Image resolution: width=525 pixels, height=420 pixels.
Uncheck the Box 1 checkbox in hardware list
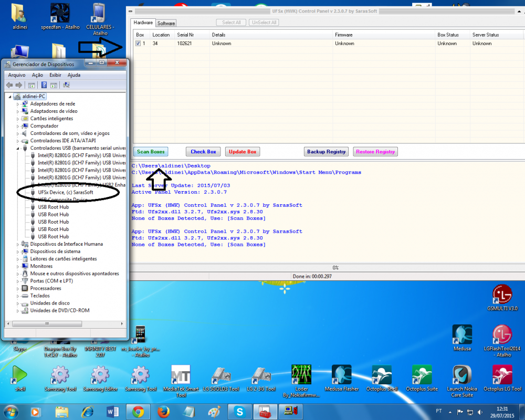(x=138, y=43)
